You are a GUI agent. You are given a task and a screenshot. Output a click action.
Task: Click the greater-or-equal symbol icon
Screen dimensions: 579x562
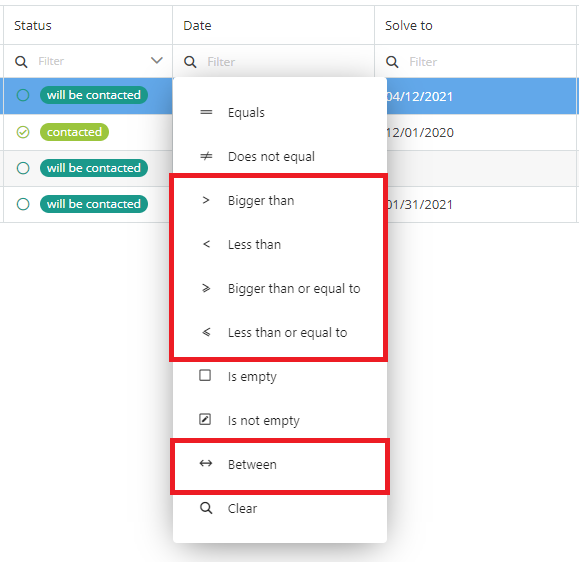point(206,288)
